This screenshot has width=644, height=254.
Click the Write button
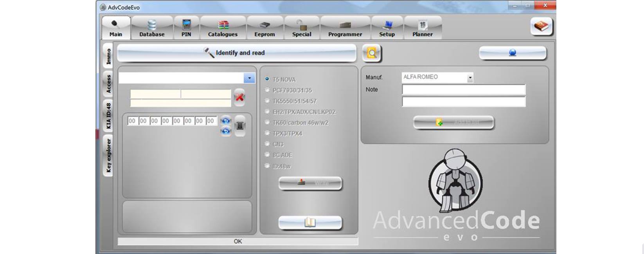pyautogui.click(x=310, y=183)
